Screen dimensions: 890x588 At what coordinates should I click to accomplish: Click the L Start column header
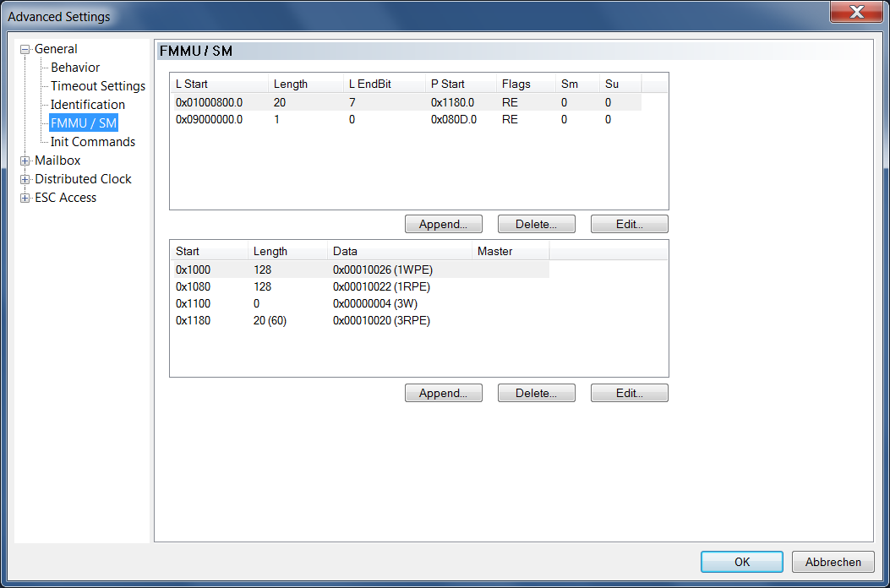click(219, 84)
